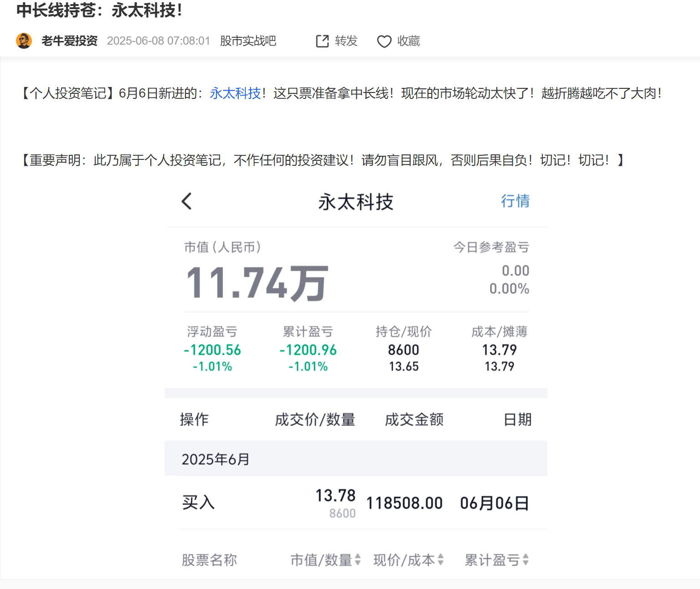Click the cumulative loss -1200.96

tap(308, 350)
